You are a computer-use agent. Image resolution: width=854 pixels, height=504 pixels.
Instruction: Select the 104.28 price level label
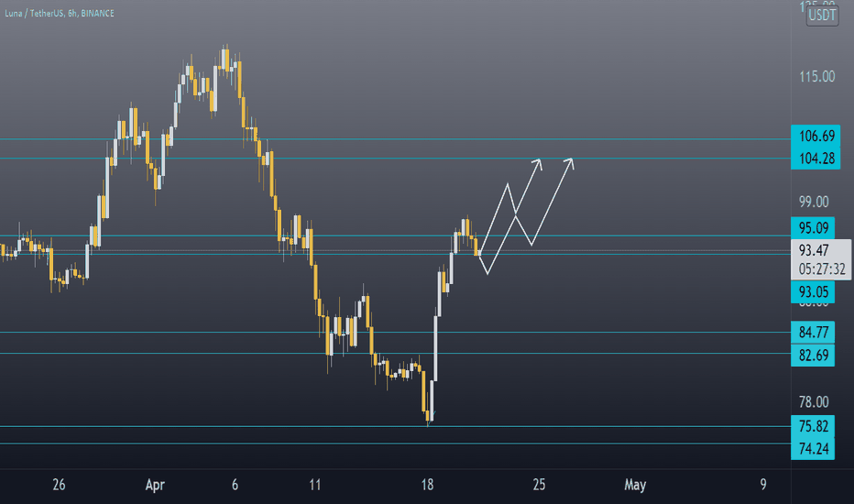point(816,159)
